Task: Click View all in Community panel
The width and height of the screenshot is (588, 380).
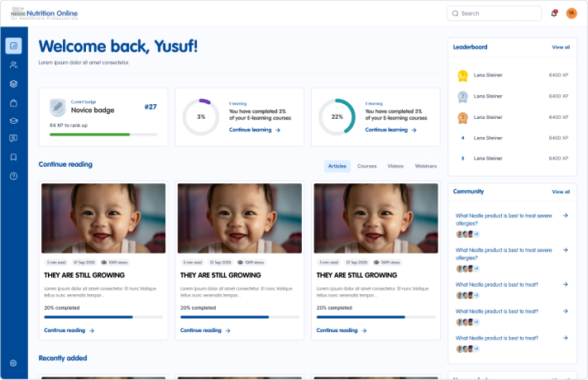Action: point(561,192)
